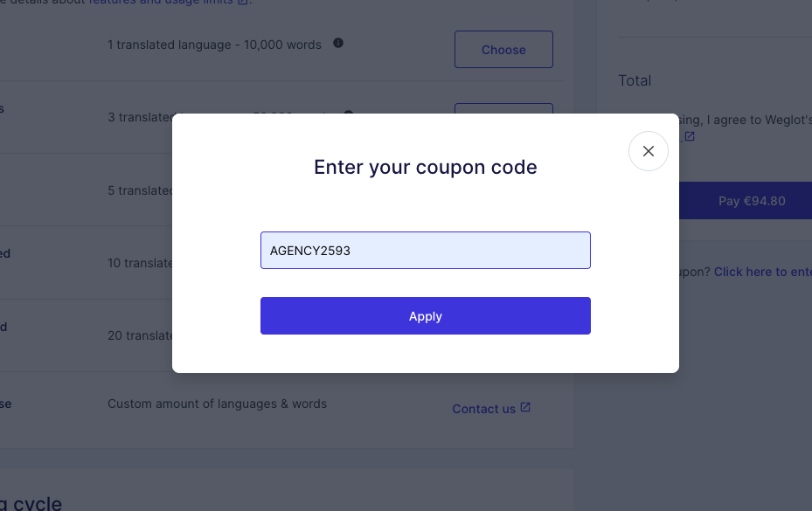This screenshot has width=812, height=511.
Task: Close the coupon code dialog
Action: (649, 151)
